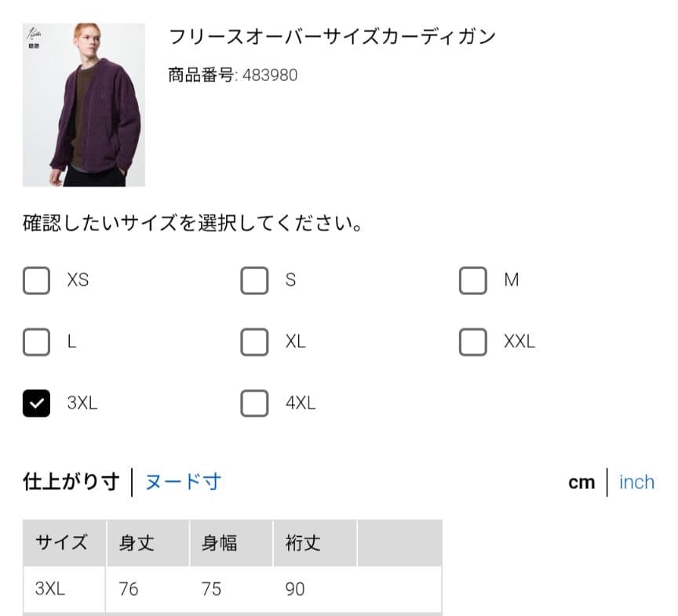Select the 3XL row in the size table
This screenshot has width=678, height=616.
(50, 589)
